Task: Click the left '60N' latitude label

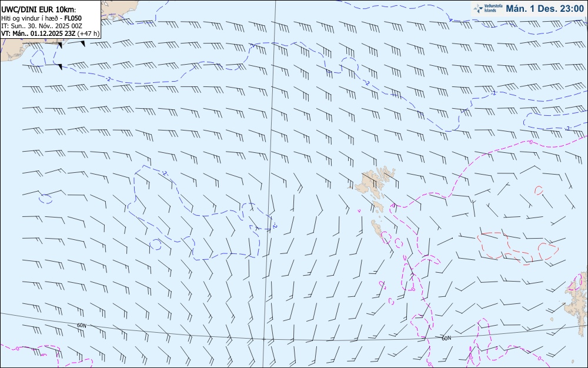Action: pyautogui.click(x=81, y=325)
